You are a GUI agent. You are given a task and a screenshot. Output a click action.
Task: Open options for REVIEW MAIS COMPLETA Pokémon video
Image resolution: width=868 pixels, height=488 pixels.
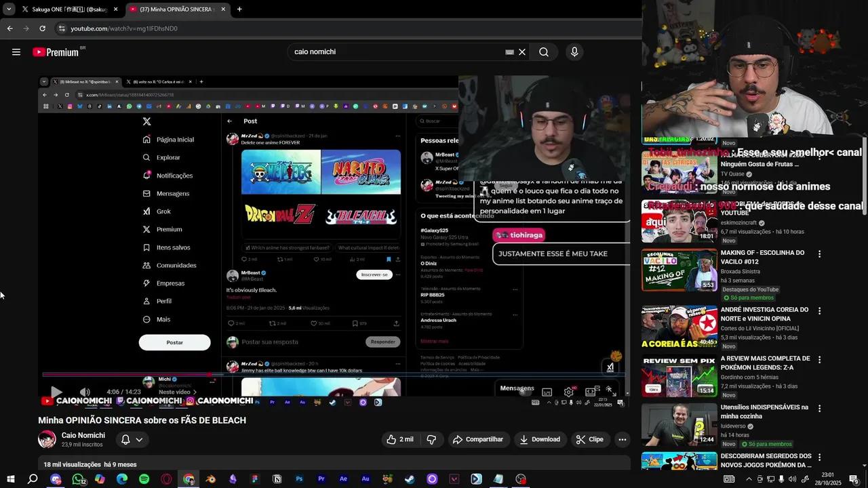819,360
